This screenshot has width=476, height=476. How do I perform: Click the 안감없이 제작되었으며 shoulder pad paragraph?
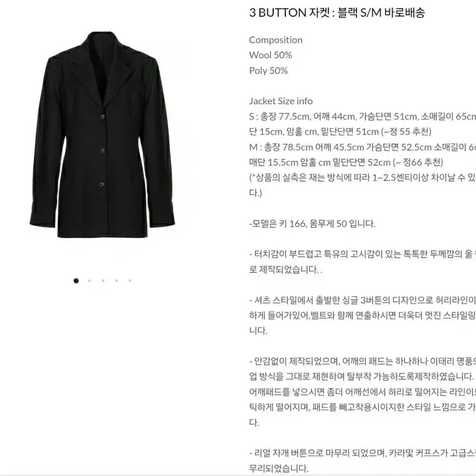(x=362, y=392)
